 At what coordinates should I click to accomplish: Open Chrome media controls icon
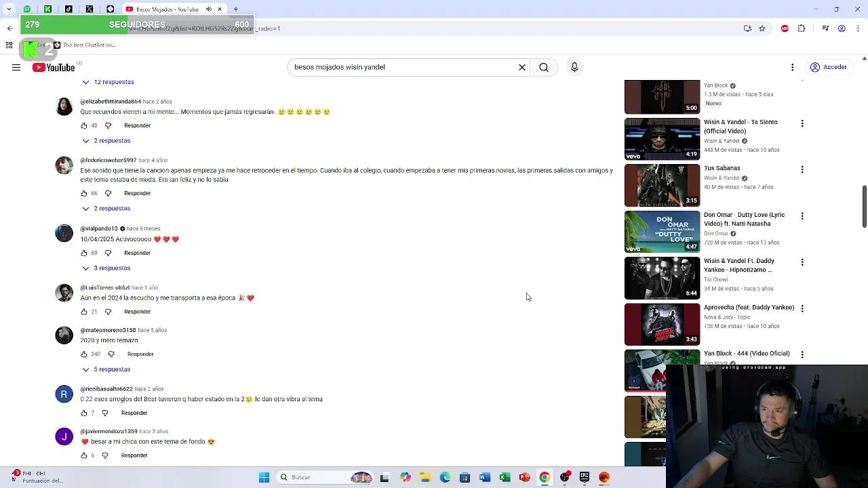click(x=825, y=28)
